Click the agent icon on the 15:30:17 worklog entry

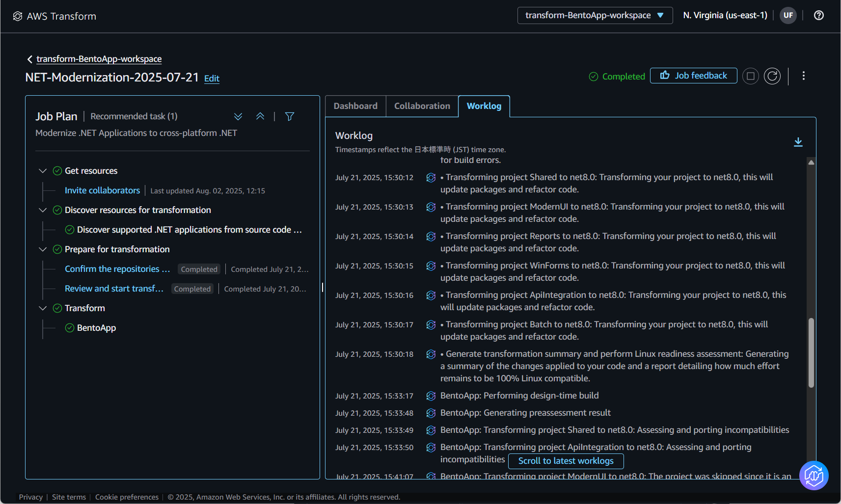[x=431, y=325]
